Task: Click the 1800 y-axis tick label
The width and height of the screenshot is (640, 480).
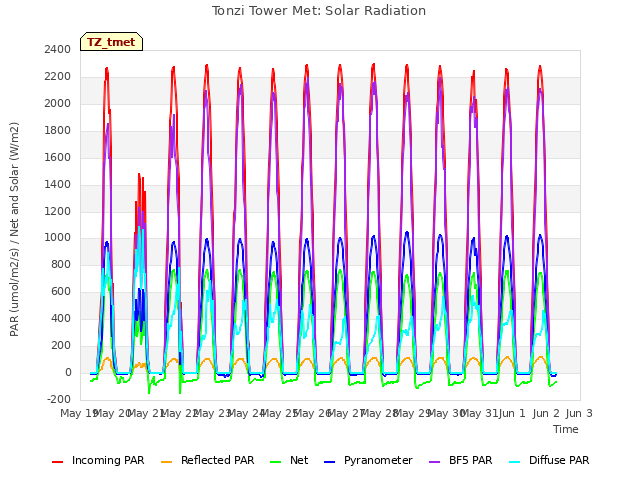Action: [58, 130]
